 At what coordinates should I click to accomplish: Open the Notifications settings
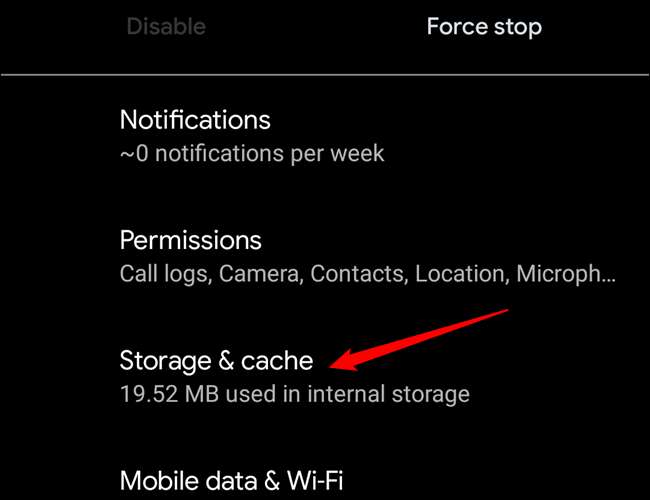pos(195,120)
